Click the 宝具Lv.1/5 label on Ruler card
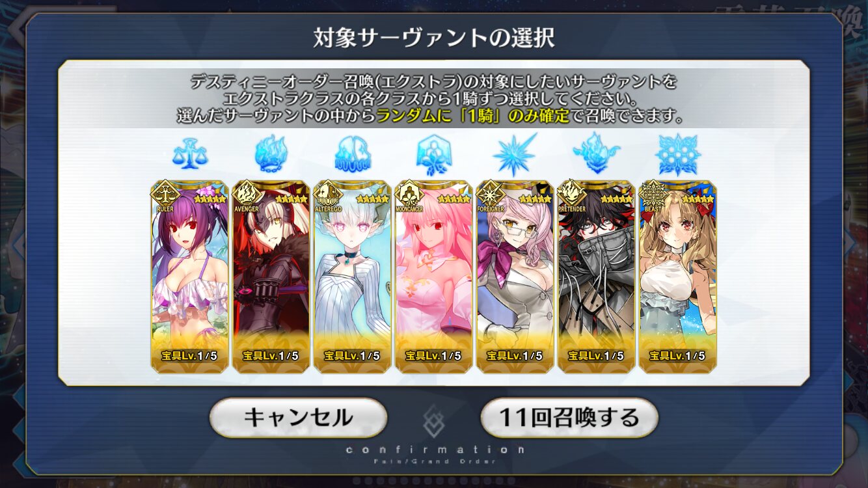The width and height of the screenshot is (868, 488). click(189, 356)
